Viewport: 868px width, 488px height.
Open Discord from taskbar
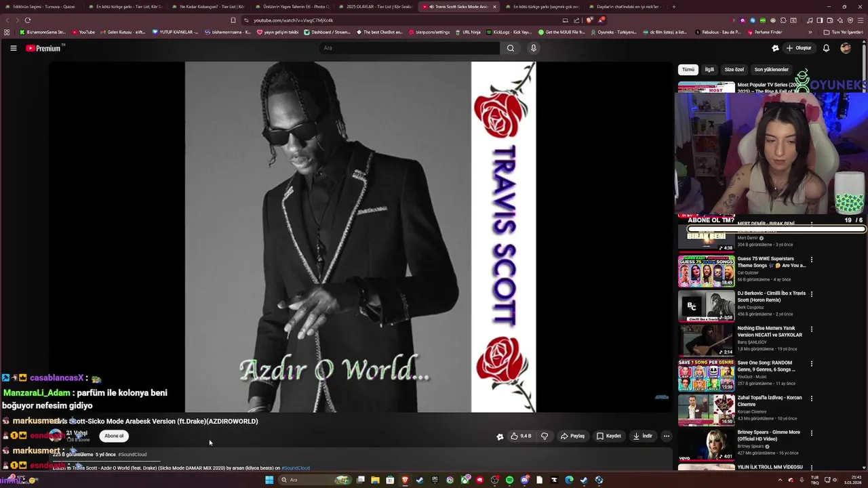pyautogui.click(x=524, y=480)
